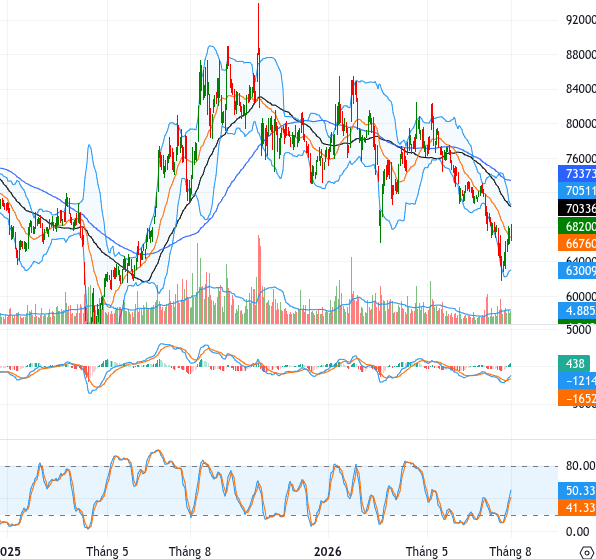Image resolution: width=596 pixels, height=559 pixels.
Task: Click the green 68200 last price label
Action: click(577, 226)
